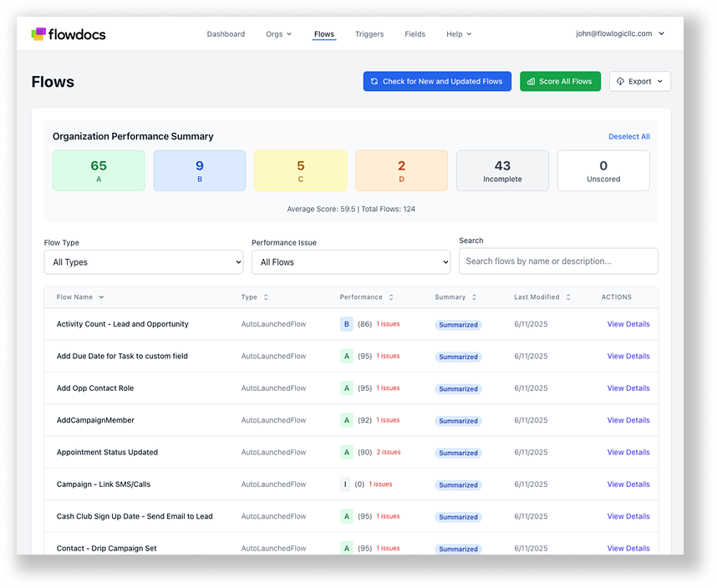Click 'Contact - Drip Campaign Set' flow name
Viewport: 717px width, 588px height.
(106, 548)
